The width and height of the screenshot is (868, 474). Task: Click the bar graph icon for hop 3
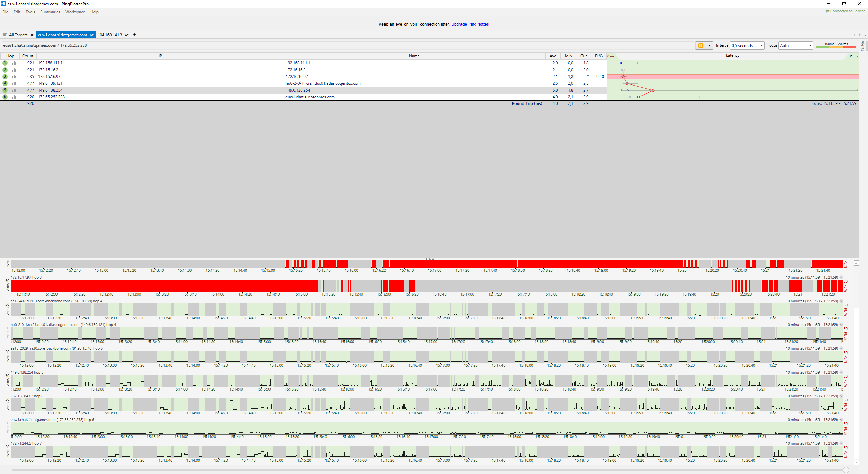pos(14,77)
